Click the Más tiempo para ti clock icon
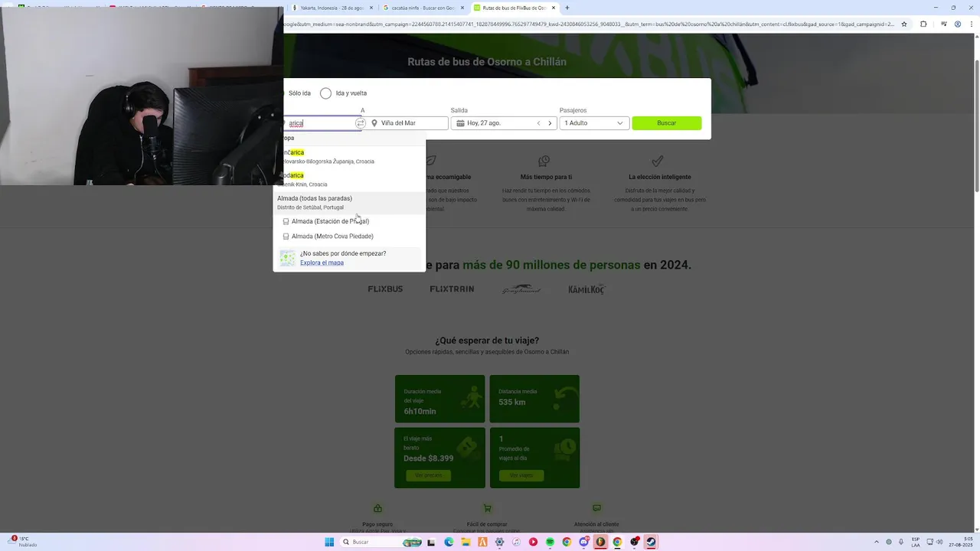This screenshot has height=551, width=980. [544, 161]
